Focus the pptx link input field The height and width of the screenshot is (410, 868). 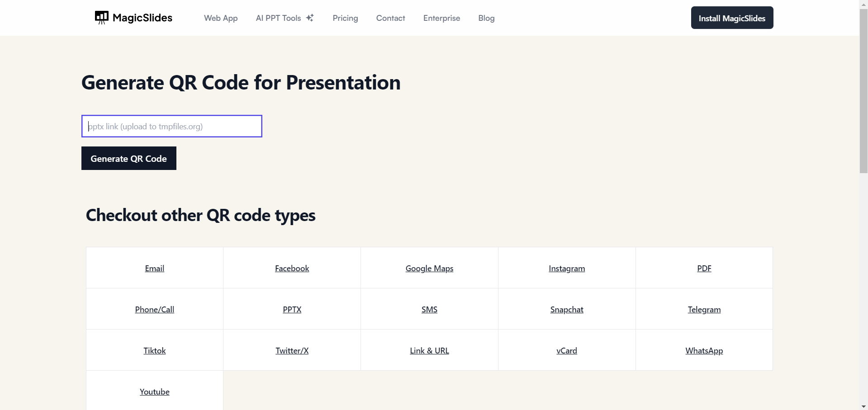(x=172, y=126)
